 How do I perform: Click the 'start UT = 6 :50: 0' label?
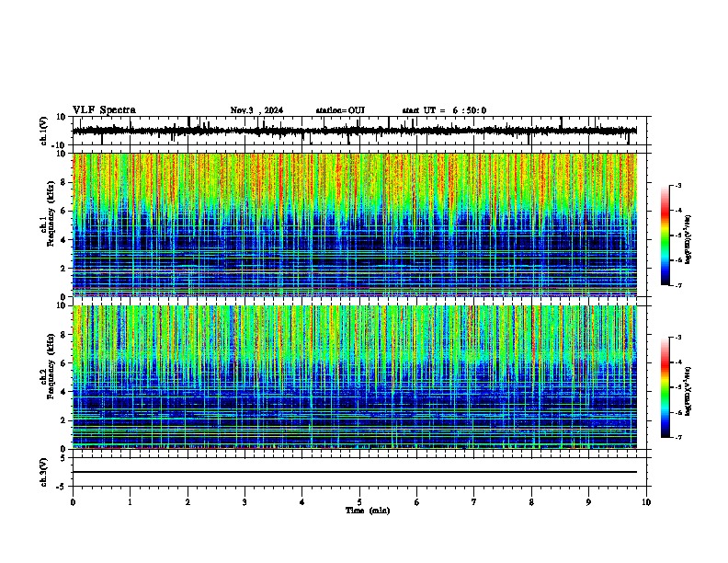pos(444,110)
